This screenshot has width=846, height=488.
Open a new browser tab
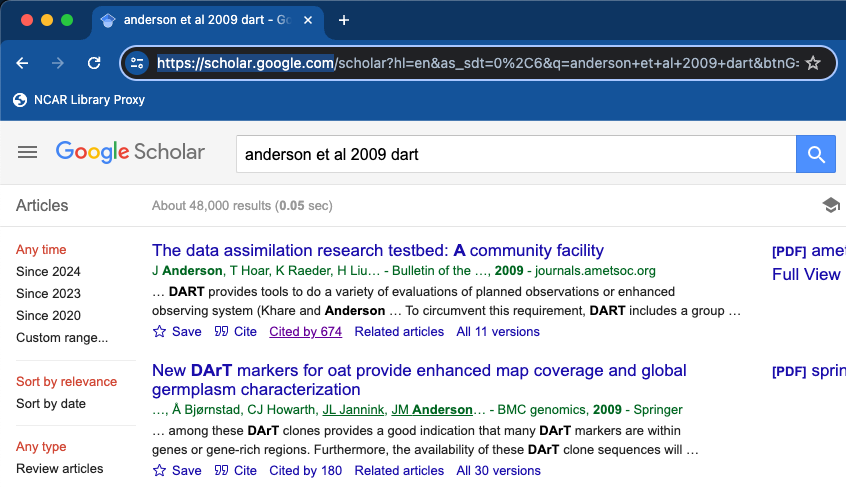pyautogui.click(x=344, y=20)
